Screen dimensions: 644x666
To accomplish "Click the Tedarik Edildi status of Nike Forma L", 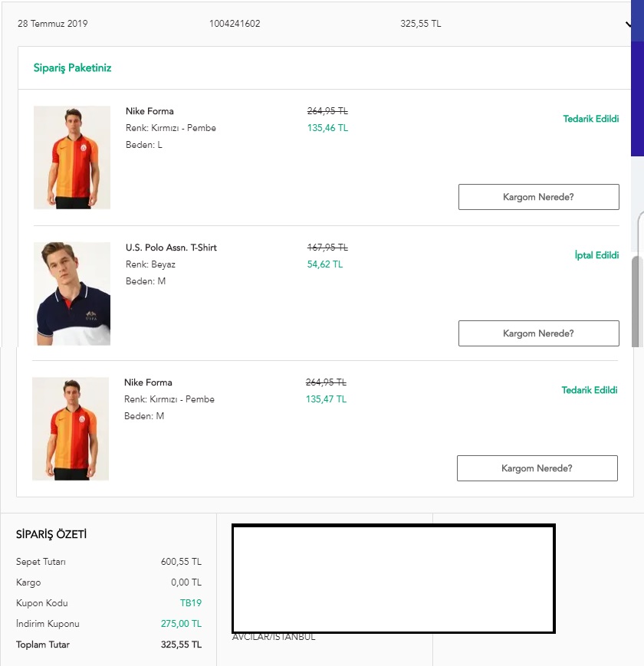I will point(591,119).
